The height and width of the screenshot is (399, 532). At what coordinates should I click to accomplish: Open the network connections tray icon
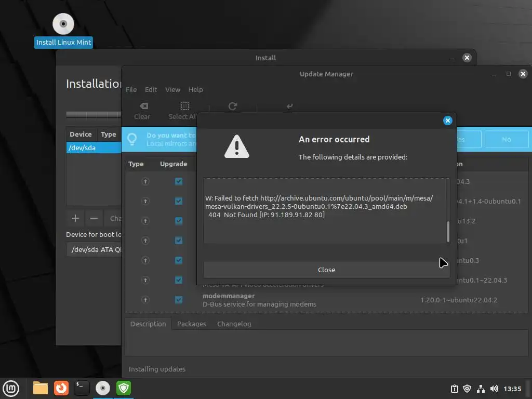(481, 389)
